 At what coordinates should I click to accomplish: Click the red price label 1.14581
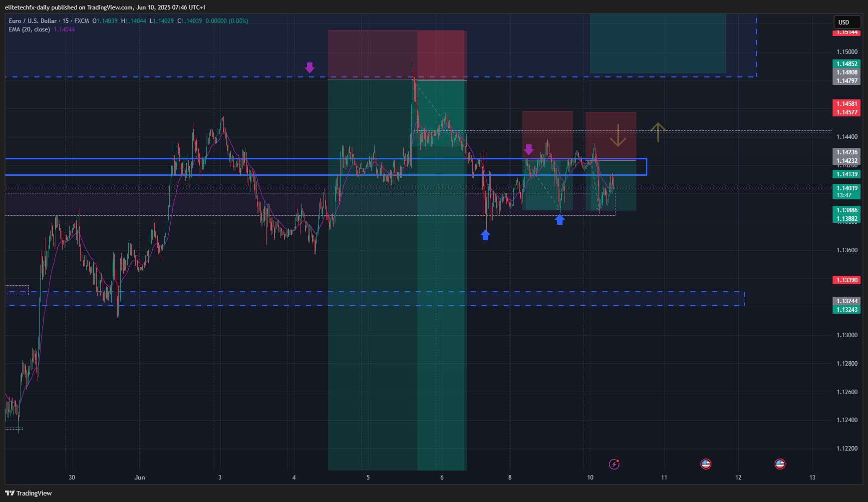tap(847, 104)
